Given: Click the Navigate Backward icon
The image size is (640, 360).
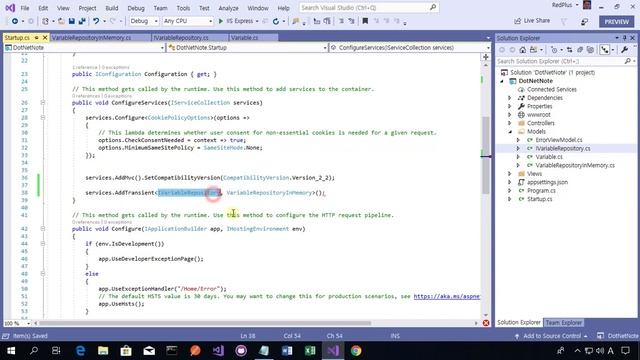Looking at the screenshot, I should coord(15,21).
